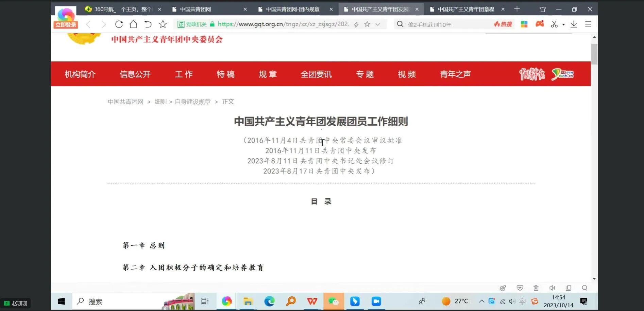Launch WeChat from the taskbar
The image size is (644, 311).
pos(334,301)
